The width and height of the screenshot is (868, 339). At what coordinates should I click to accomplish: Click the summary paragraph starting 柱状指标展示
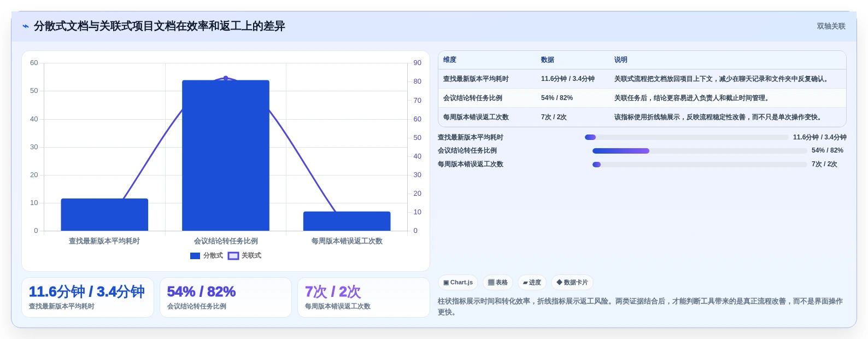coord(640,307)
